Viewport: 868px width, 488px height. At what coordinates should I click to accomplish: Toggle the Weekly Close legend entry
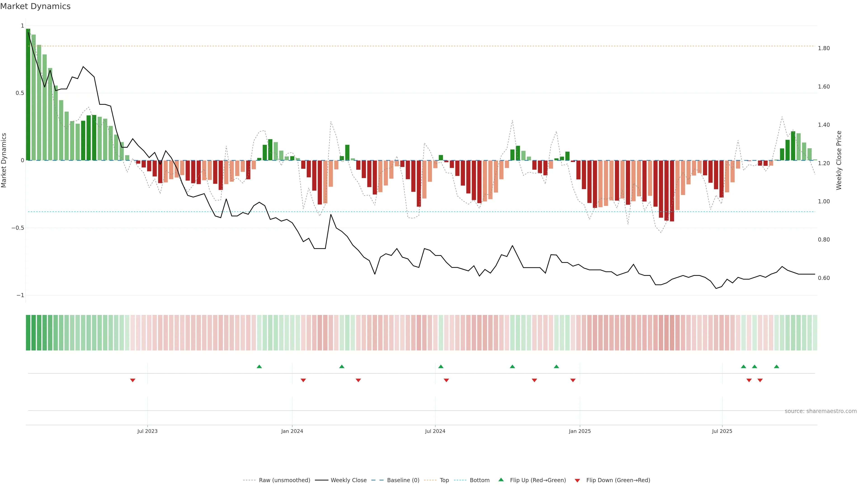tap(348, 480)
